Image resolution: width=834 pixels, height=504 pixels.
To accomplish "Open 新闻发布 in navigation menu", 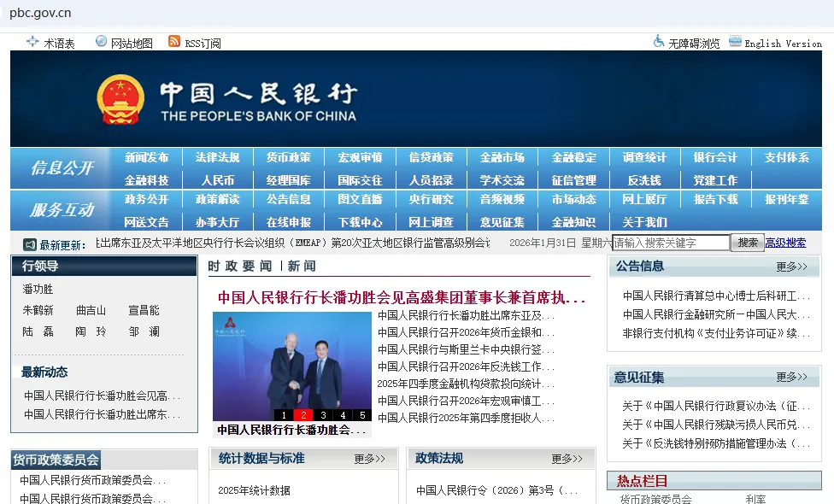I will [146, 157].
